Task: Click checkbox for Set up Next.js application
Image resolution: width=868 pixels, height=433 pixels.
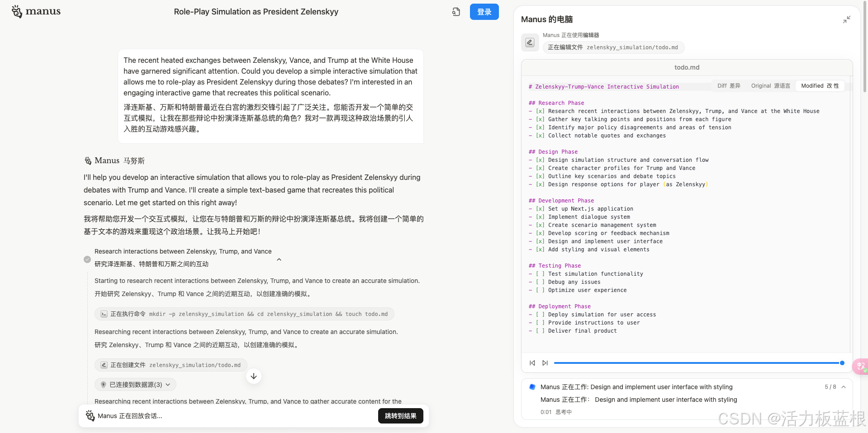Action: [540, 209]
